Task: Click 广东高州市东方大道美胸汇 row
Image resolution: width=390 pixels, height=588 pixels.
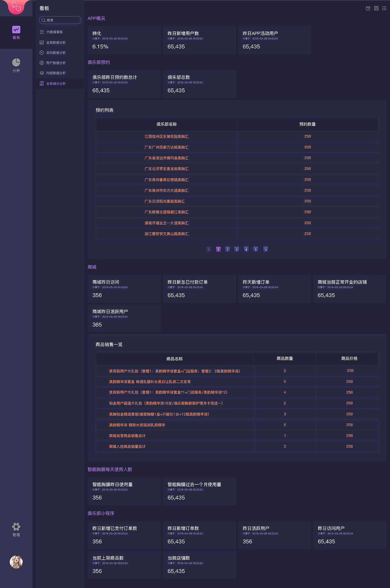Action: (x=237, y=190)
